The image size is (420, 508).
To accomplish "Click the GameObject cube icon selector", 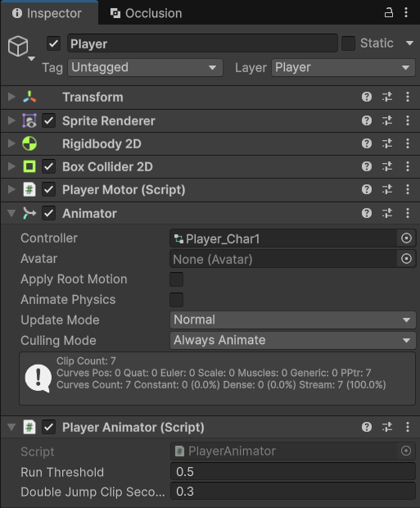I will point(20,48).
